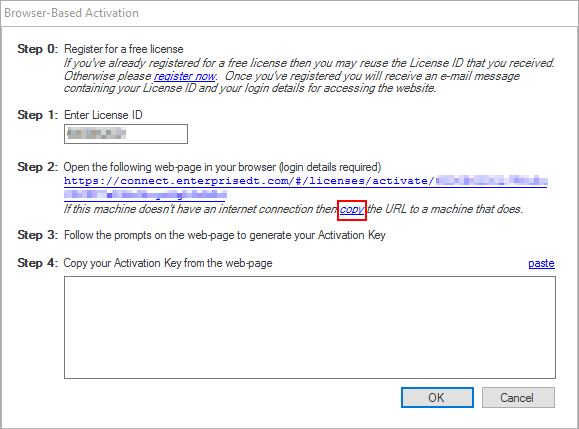The width and height of the screenshot is (579, 429).
Task: Focus the License ID input field
Action: tap(126, 134)
